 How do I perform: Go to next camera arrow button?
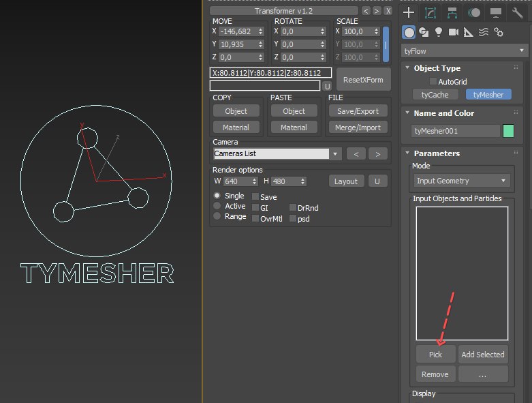[377, 154]
